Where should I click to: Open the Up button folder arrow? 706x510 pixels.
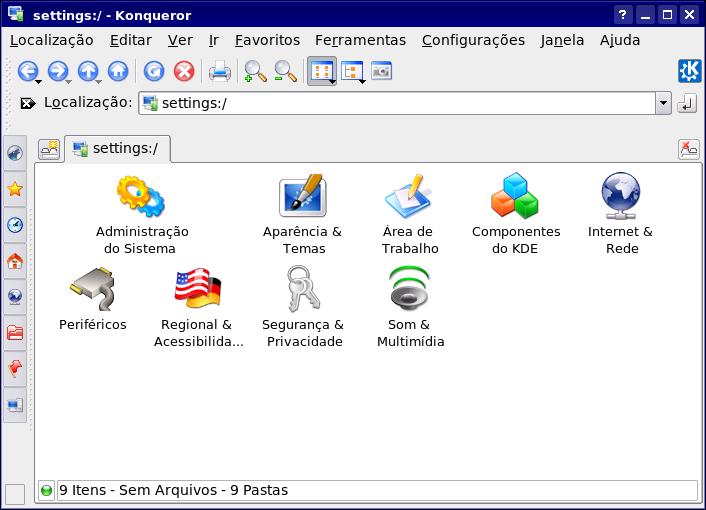98,82
